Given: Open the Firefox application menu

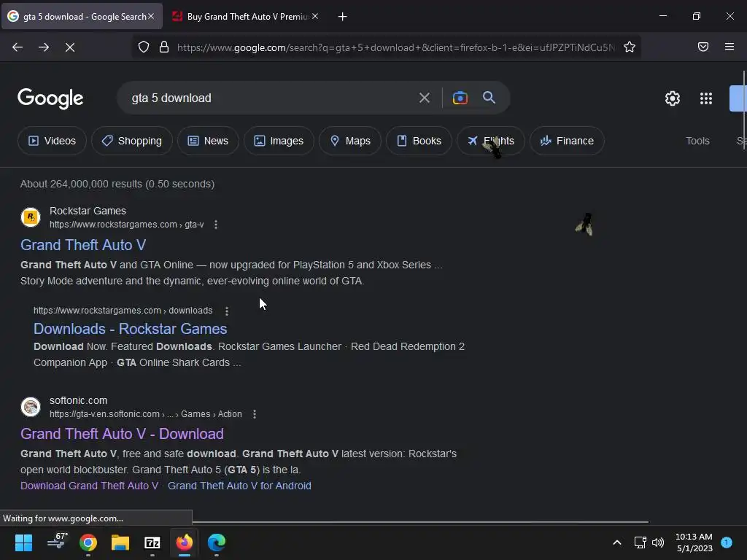Looking at the screenshot, I should (x=729, y=47).
